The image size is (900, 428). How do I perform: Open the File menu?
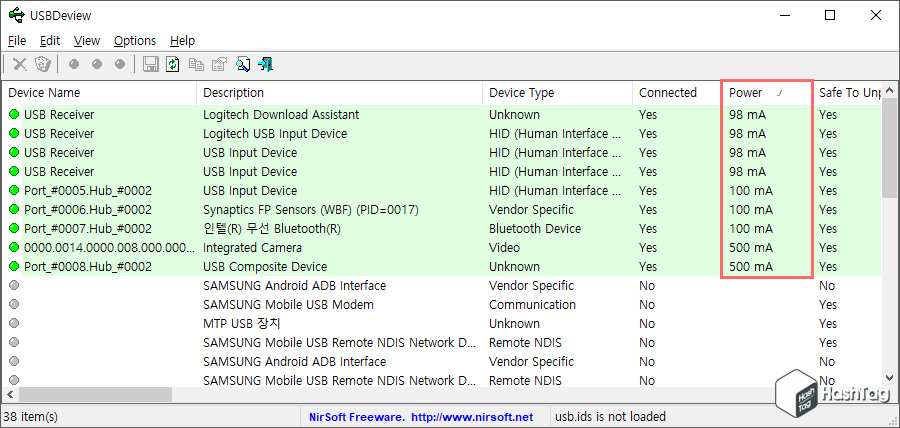17,41
